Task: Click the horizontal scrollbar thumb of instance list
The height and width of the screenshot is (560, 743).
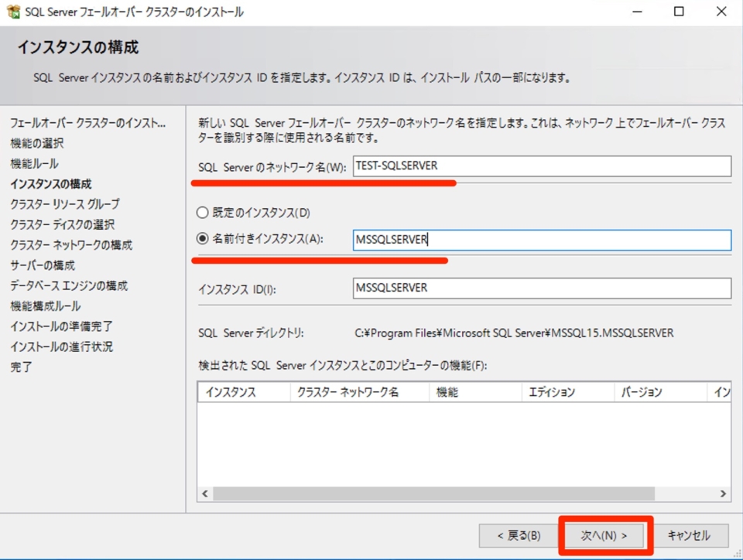Action: coord(434,493)
